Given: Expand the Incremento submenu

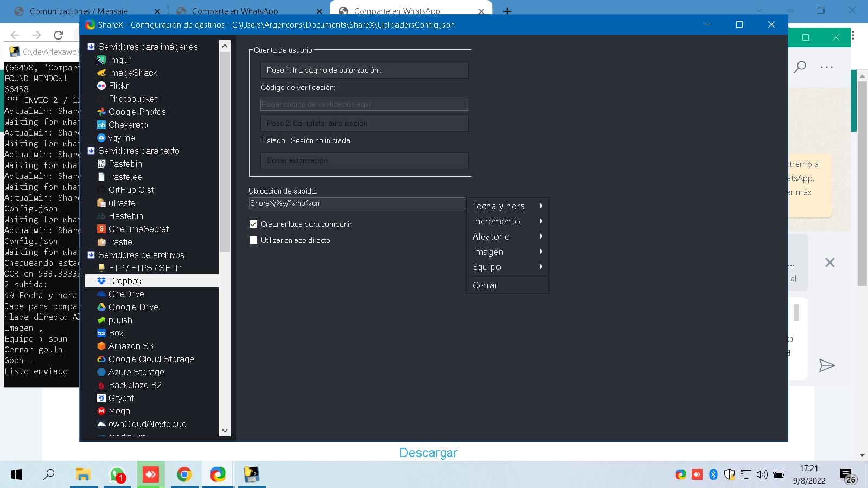Looking at the screenshot, I should 507,221.
